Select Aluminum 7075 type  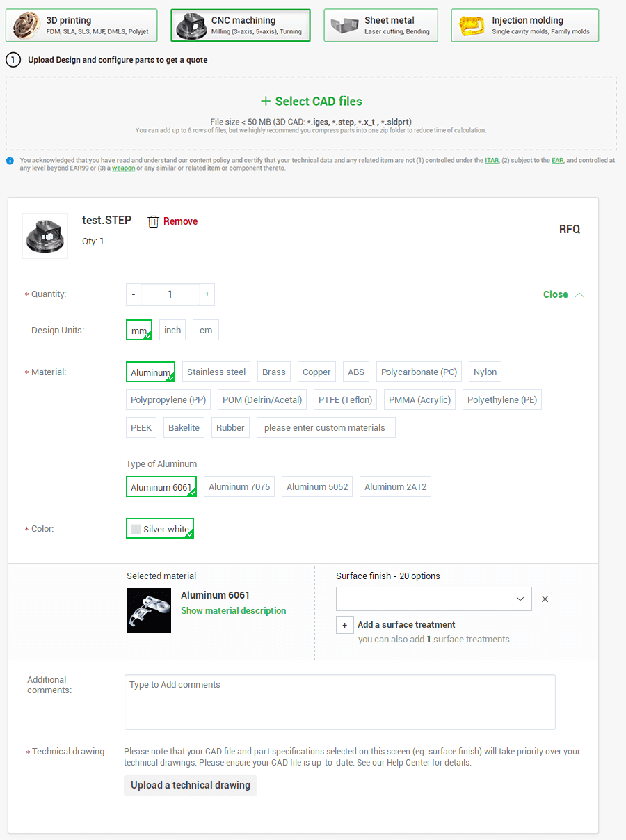tap(239, 487)
